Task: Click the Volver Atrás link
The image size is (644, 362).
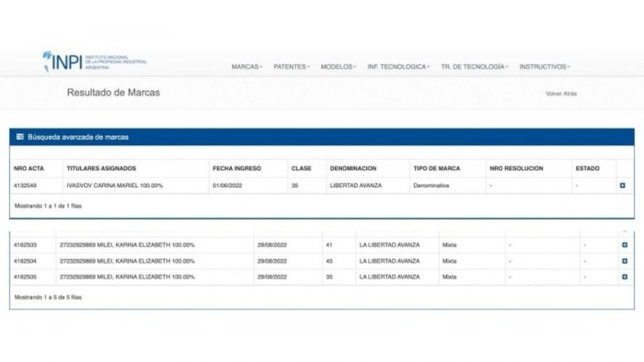Action: click(x=561, y=94)
